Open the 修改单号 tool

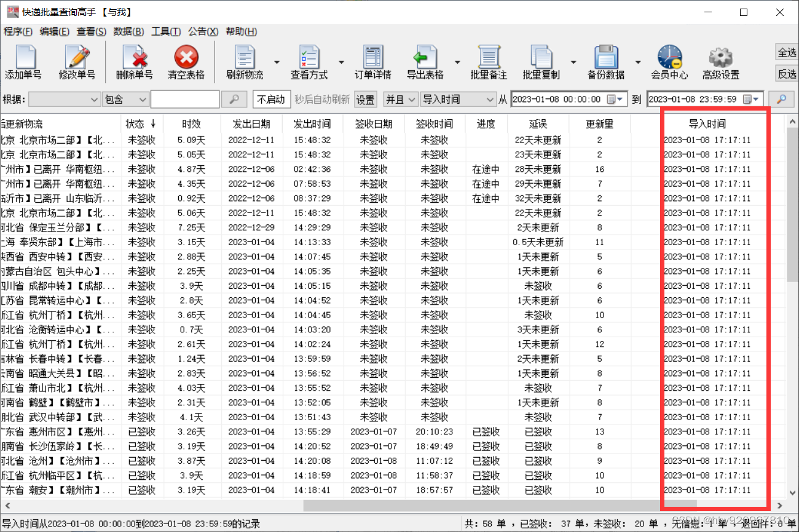coord(77,63)
